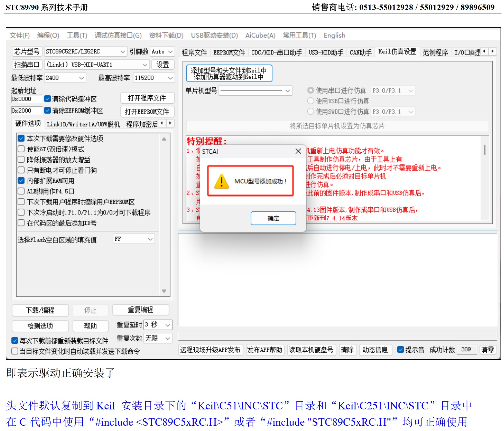The height and width of the screenshot is (431, 504).
Task: Switch to 范例程序 tab
Action: 435,52
